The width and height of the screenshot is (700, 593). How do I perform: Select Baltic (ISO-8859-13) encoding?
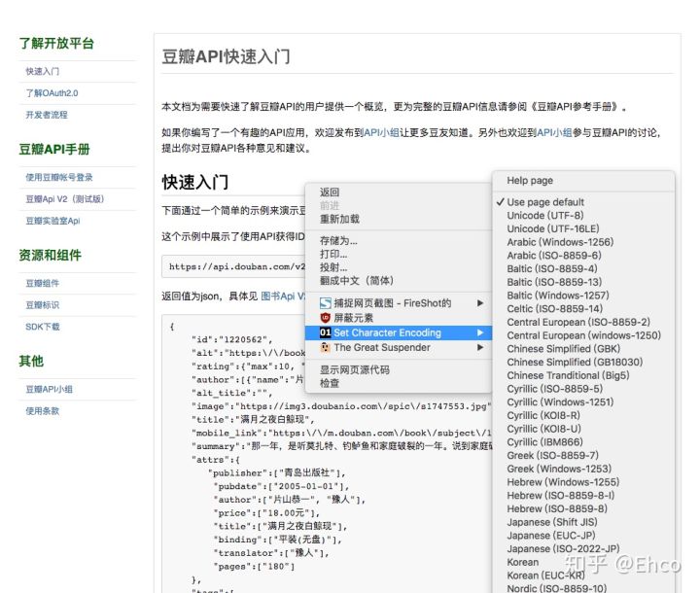(x=554, y=282)
